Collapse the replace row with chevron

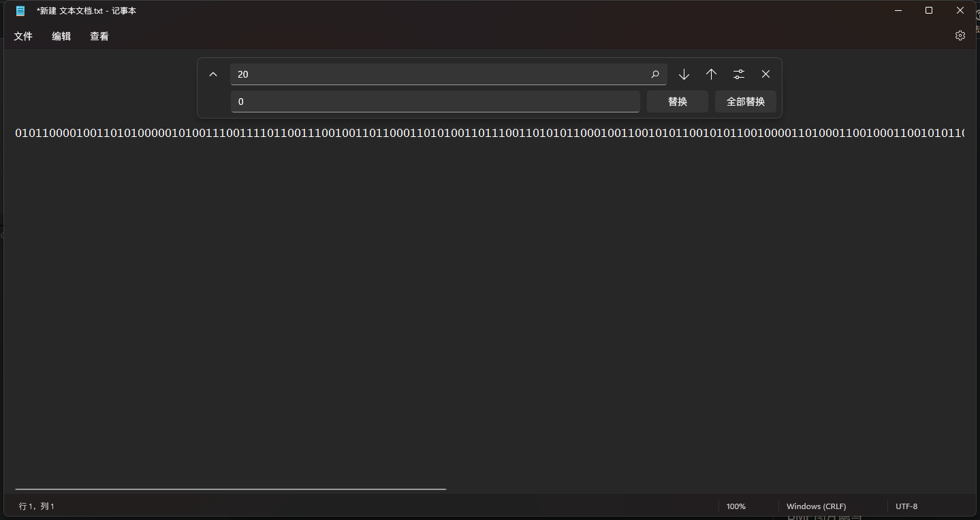(x=213, y=74)
